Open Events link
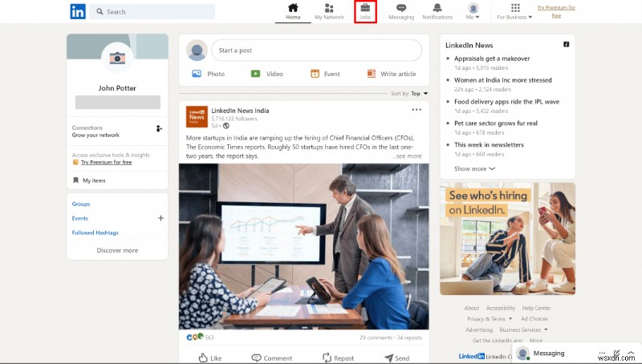The image size is (642, 364). (79, 218)
